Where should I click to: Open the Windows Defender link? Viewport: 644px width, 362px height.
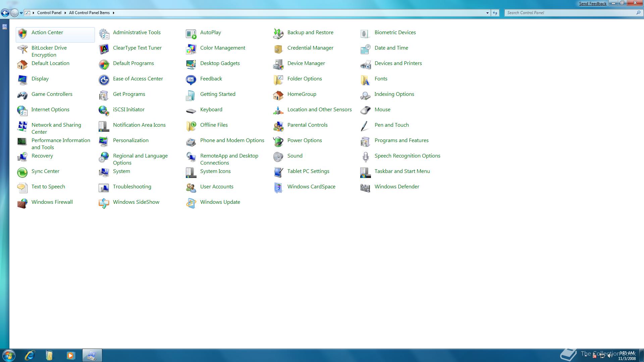(x=397, y=187)
